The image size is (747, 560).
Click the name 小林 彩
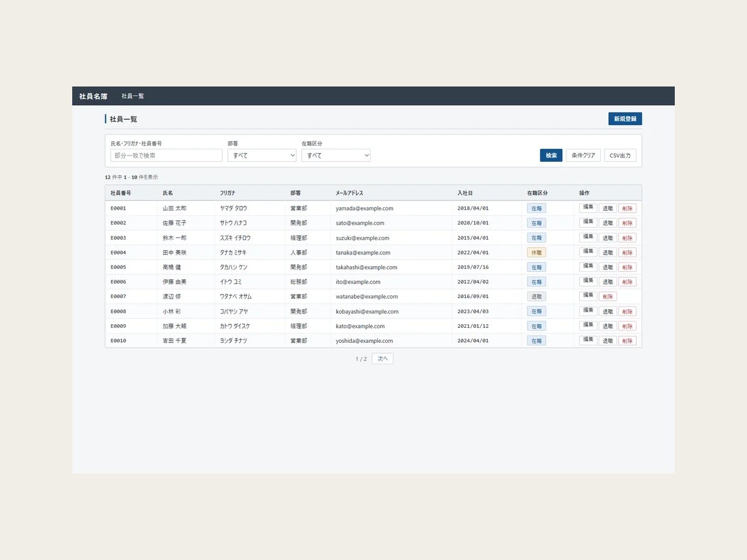[x=172, y=312]
